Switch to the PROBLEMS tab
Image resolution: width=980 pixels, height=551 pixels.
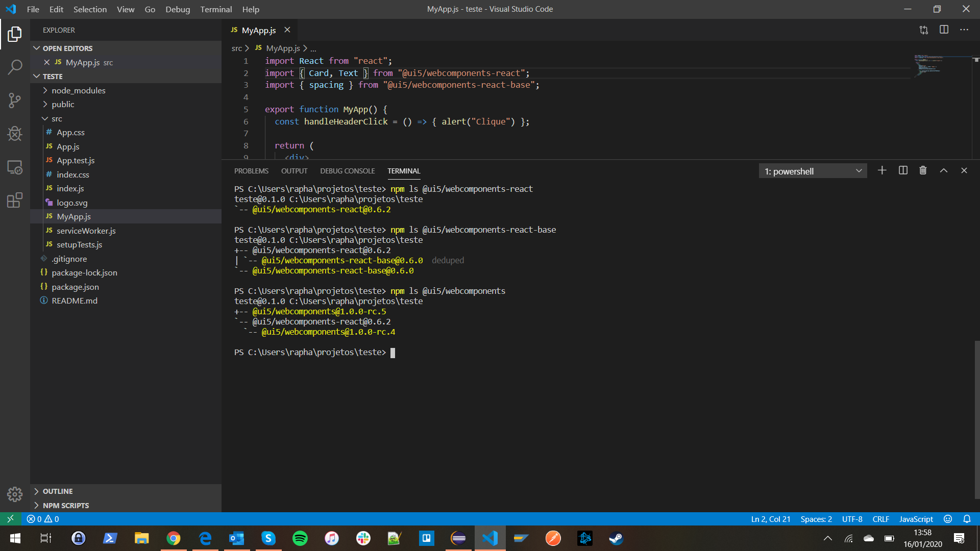point(251,171)
